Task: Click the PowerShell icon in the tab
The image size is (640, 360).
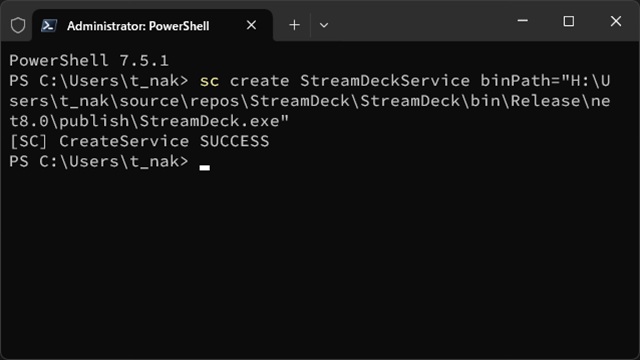Action: (x=49, y=25)
